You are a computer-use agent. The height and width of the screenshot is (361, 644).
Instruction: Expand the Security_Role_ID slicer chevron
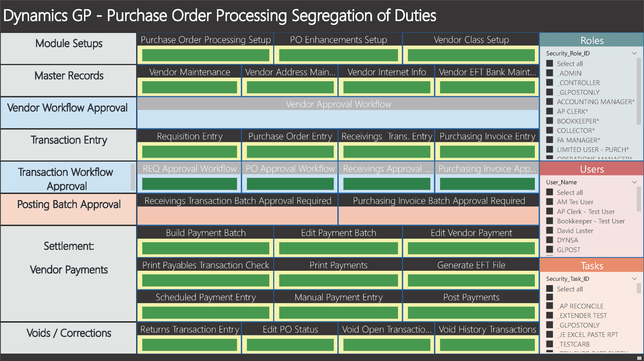coord(634,53)
